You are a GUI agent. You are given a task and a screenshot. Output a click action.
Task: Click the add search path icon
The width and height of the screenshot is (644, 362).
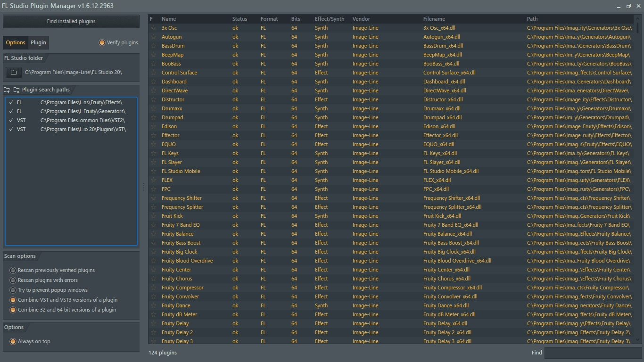(x=7, y=90)
